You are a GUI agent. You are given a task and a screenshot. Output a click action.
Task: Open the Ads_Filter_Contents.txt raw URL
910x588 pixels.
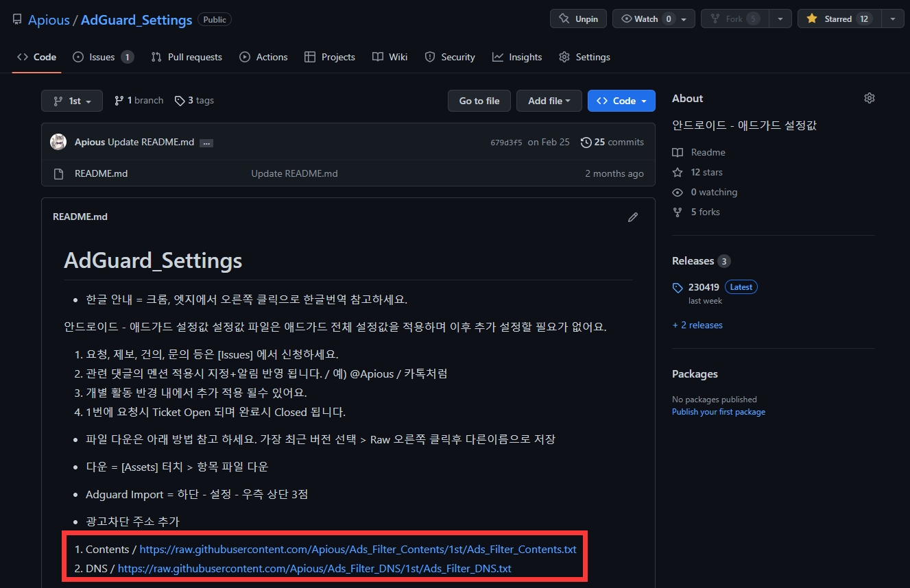pos(358,549)
